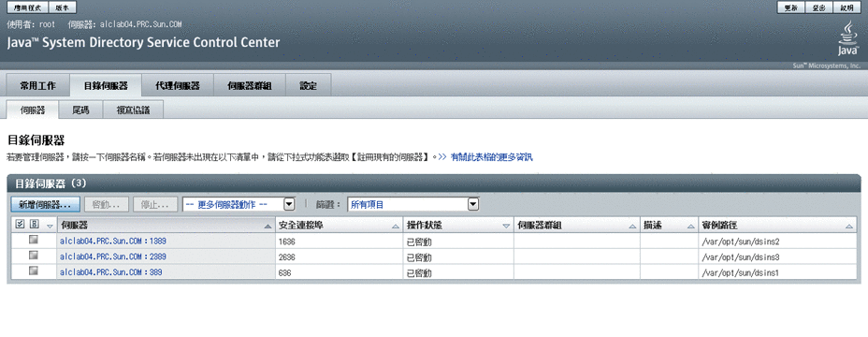This screenshot has width=868, height=337.
Task: Click the select-all rows icon in table header
Action: (x=20, y=225)
